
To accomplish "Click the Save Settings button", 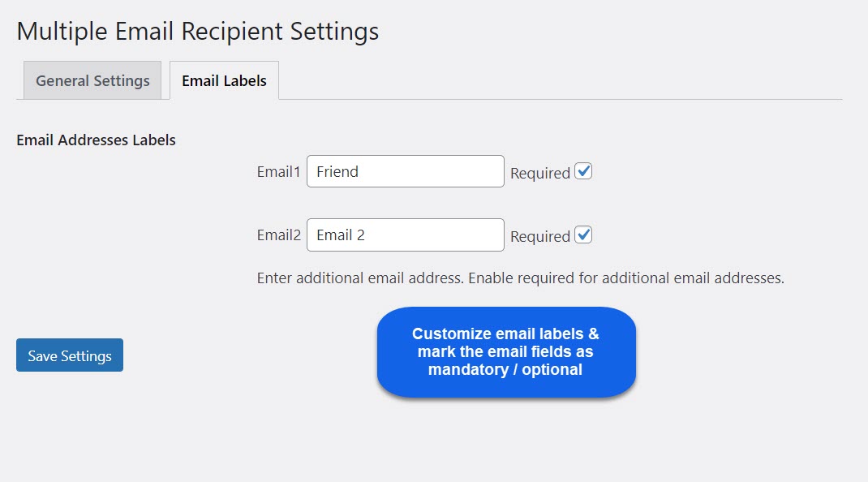I will pyautogui.click(x=69, y=355).
